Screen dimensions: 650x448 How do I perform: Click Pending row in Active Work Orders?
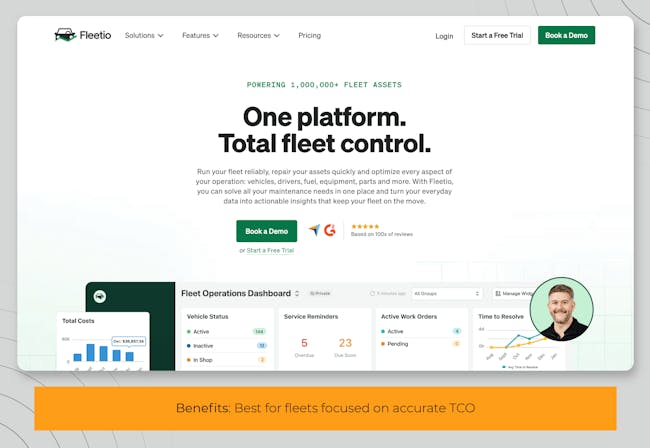click(x=421, y=344)
